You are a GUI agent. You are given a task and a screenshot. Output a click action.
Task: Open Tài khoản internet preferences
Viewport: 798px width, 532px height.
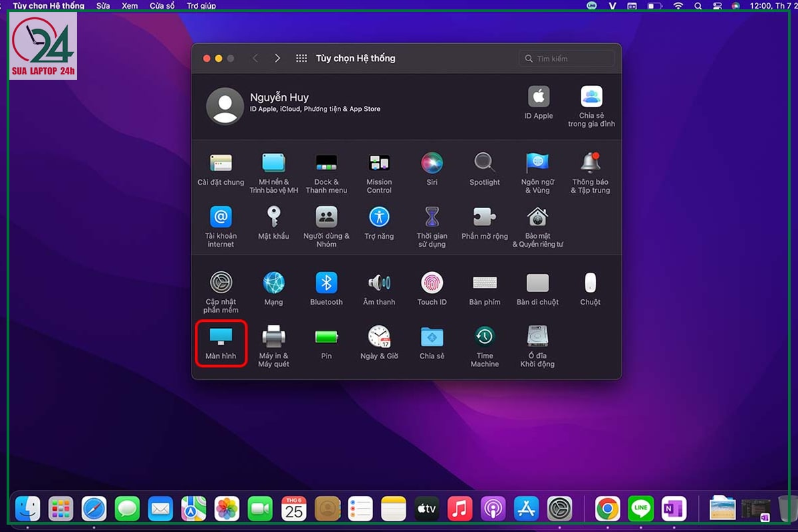[221, 227]
